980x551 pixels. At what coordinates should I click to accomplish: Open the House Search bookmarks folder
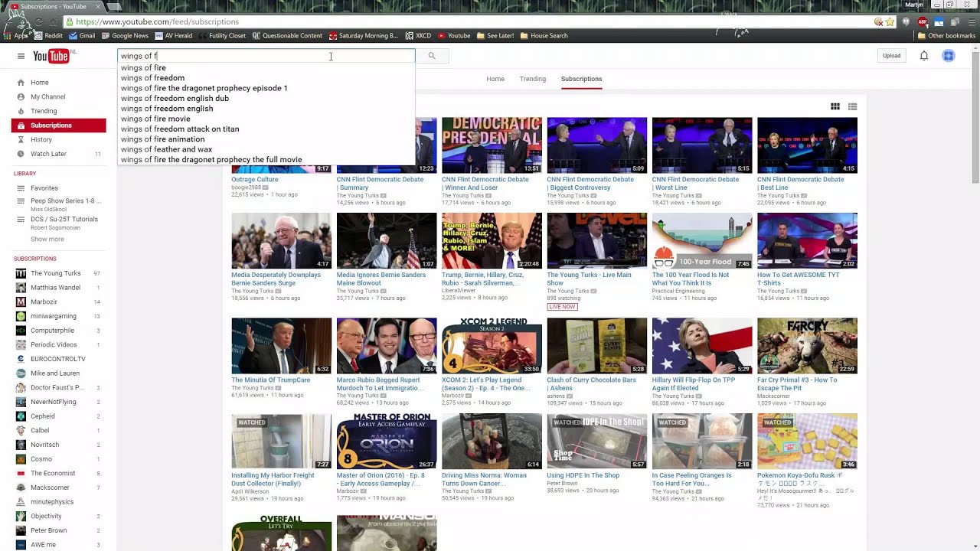tap(544, 35)
